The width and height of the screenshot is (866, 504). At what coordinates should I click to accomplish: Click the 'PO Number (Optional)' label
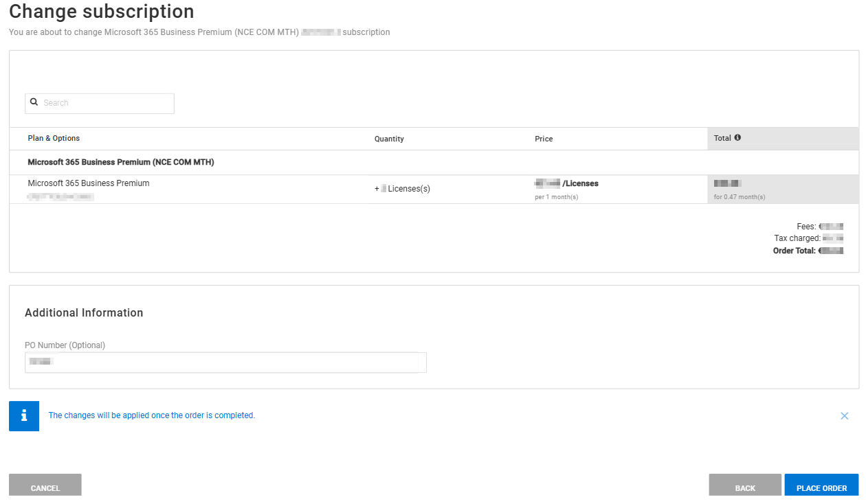click(65, 345)
